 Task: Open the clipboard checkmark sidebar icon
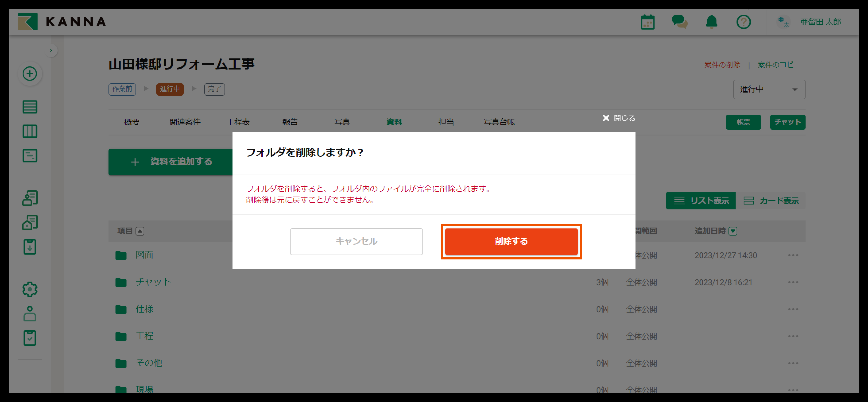[x=30, y=338]
